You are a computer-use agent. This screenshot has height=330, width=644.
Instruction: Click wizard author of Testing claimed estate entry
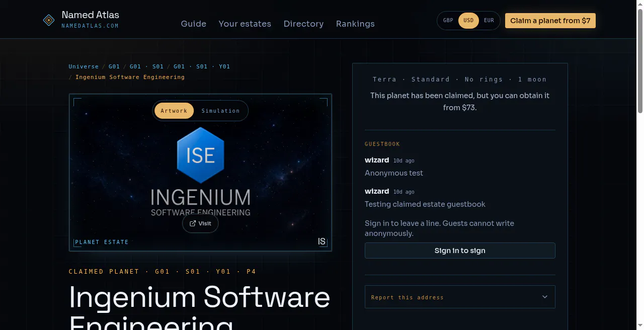pyautogui.click(x=377, y=191)
